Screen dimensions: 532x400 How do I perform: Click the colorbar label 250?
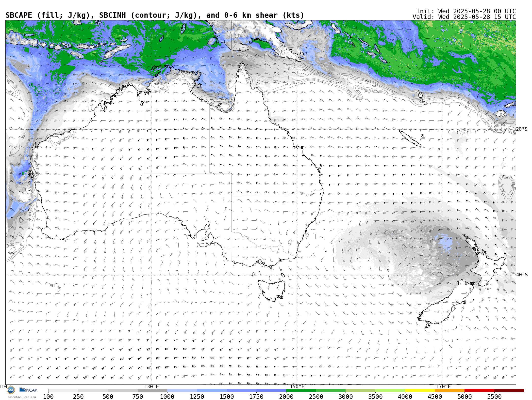pos(78,397)
